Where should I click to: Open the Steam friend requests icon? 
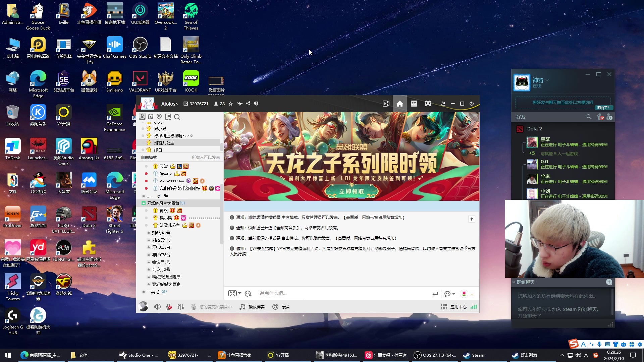[600, 117]
